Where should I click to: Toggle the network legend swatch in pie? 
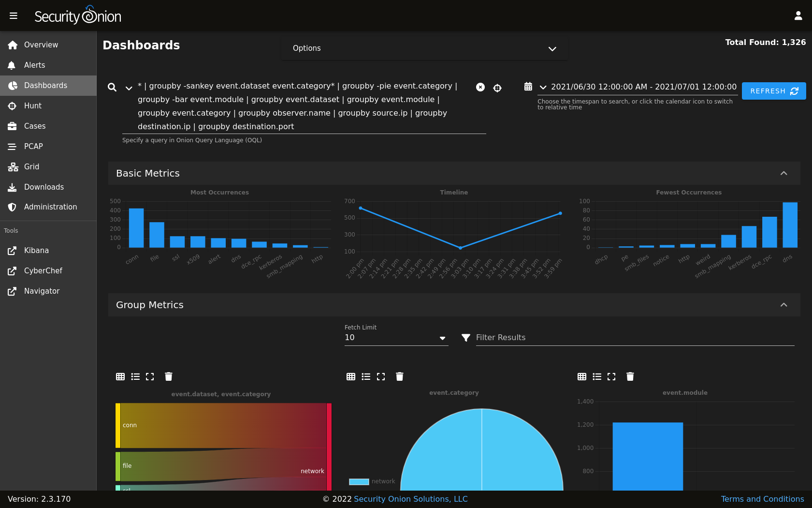[x=359, y=481]
